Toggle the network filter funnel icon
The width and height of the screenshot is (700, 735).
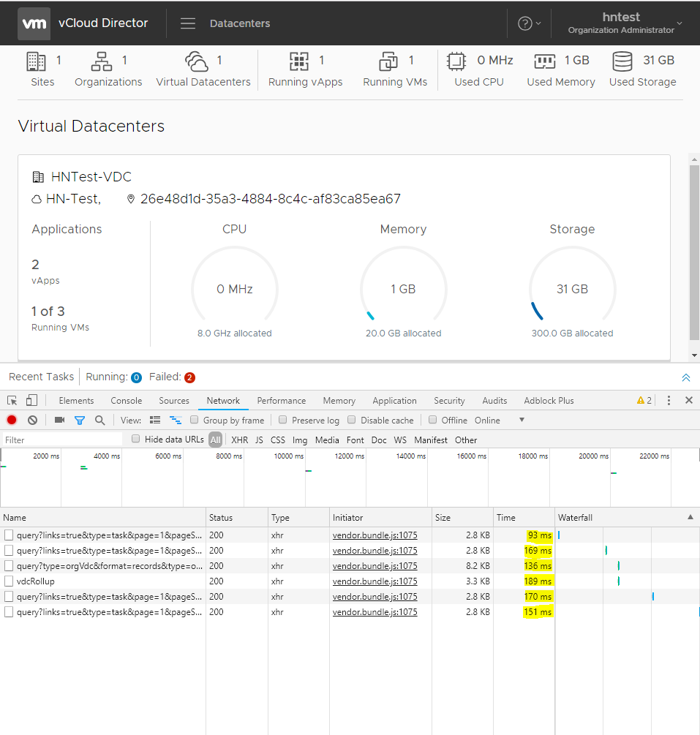[x=80, y=421]
